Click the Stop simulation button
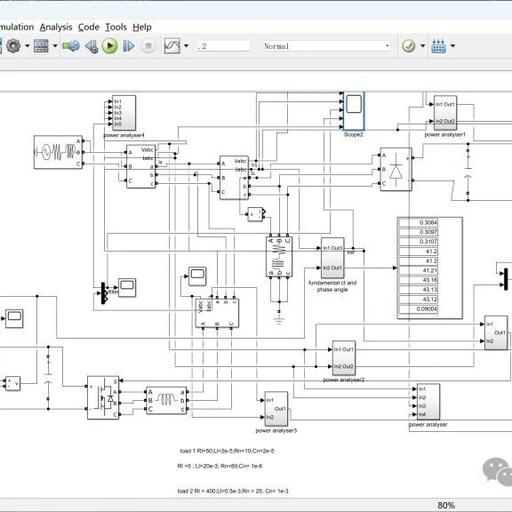The width and height of the screenshot is (512, 512). pos(148,46)
